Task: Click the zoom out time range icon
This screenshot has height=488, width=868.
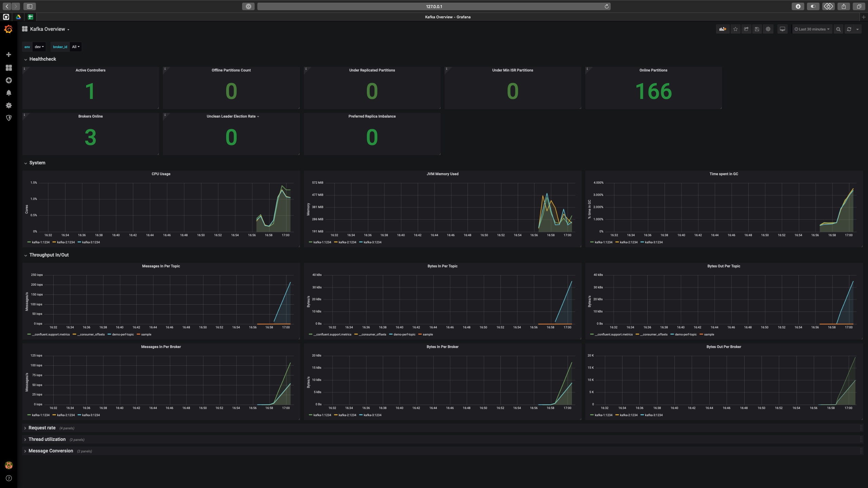Action: click(x=838, y=29)
